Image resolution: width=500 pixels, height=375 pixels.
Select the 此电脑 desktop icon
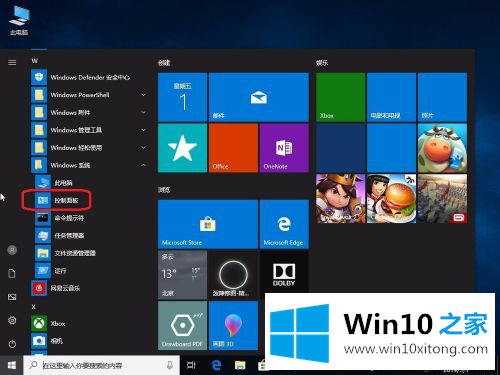(19, 21)
